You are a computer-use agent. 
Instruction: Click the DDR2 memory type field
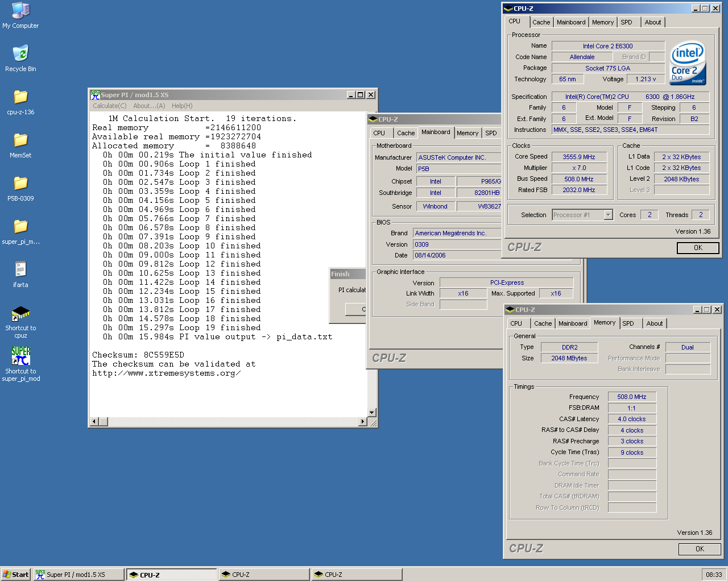pyautogui.click(x=569, y=347)
